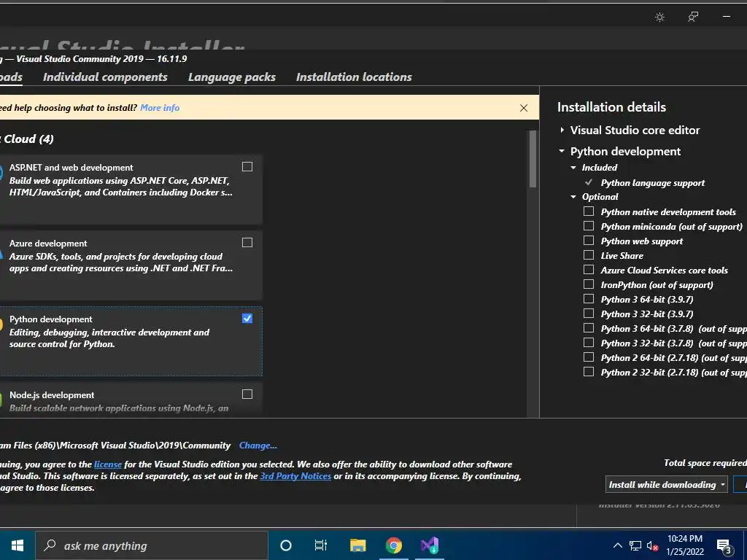
Task: Switch to the Individual components tab
Action: tap(105, 77)
